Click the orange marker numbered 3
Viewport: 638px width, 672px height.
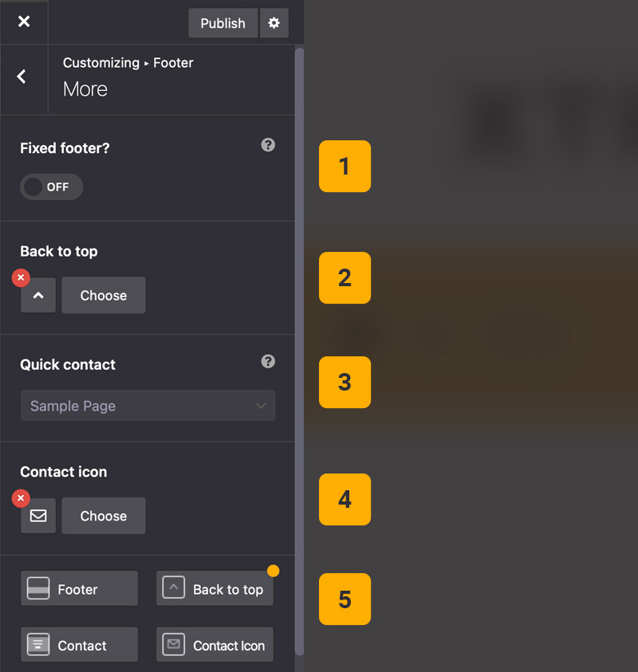click(345, 383)
